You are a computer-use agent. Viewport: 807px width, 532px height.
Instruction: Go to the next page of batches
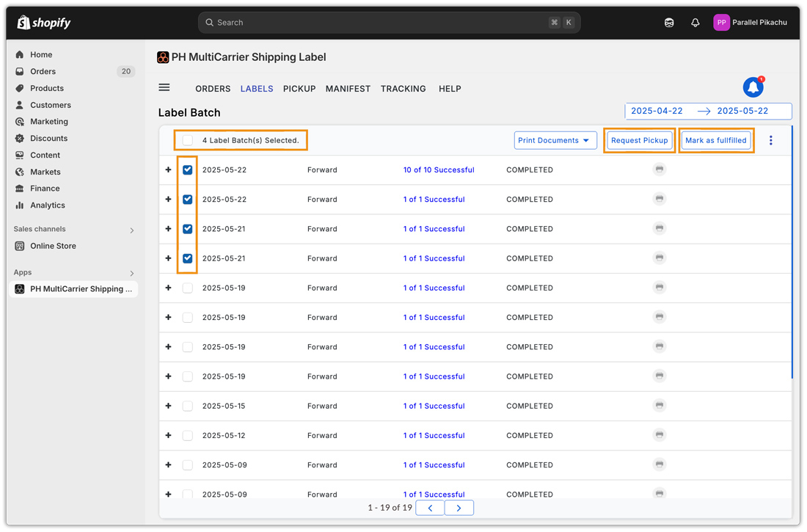tap(459, 509)
